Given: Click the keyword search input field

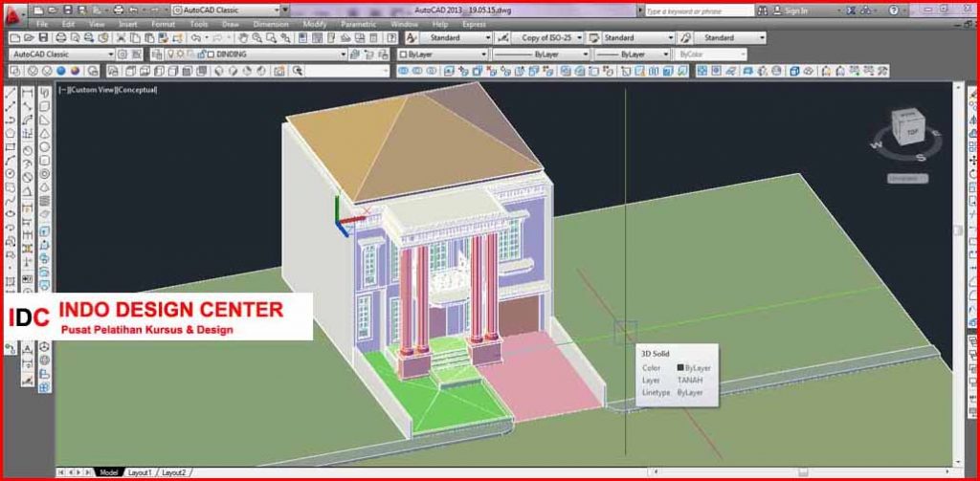Looking at the screenshot, I should (698, 11).
